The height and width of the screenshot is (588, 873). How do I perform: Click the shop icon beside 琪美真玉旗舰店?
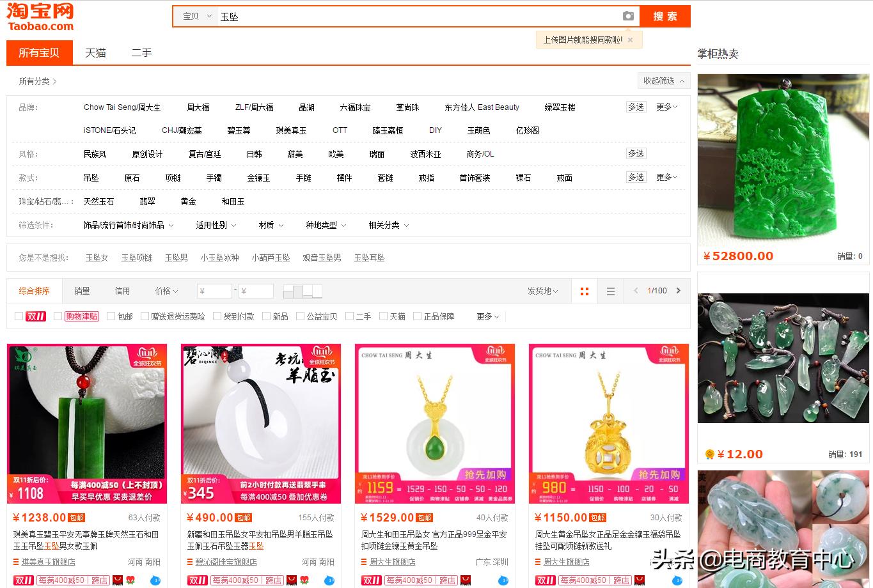coord(15,561)
